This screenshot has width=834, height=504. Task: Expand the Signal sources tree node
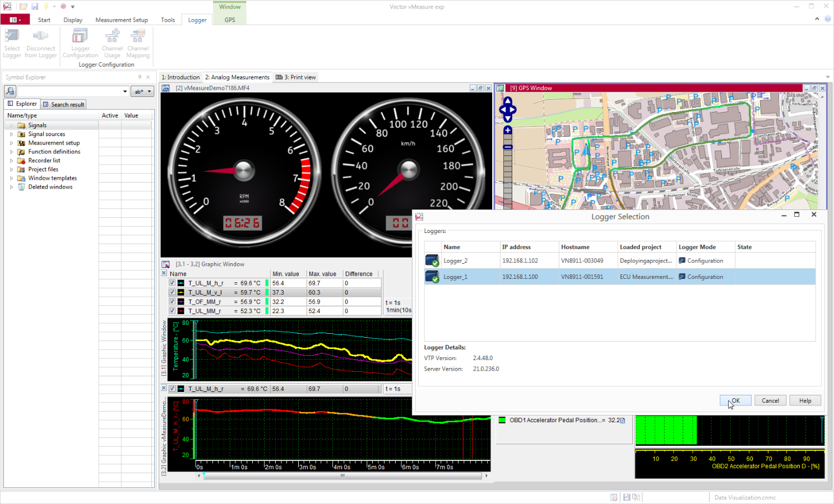[x=11, y=134]
